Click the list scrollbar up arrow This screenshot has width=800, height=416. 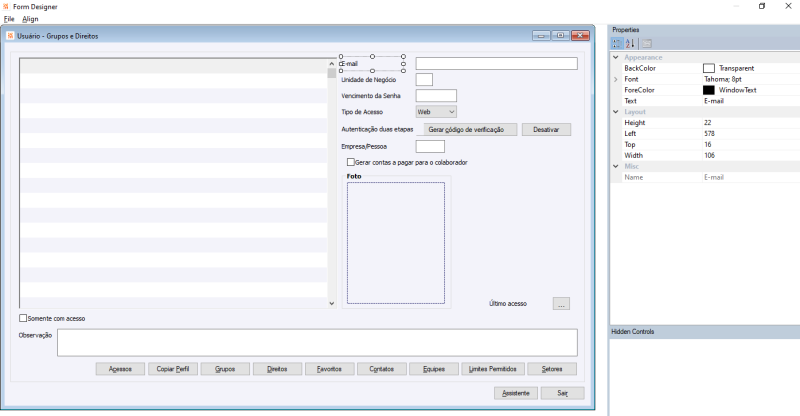point(332,63)
